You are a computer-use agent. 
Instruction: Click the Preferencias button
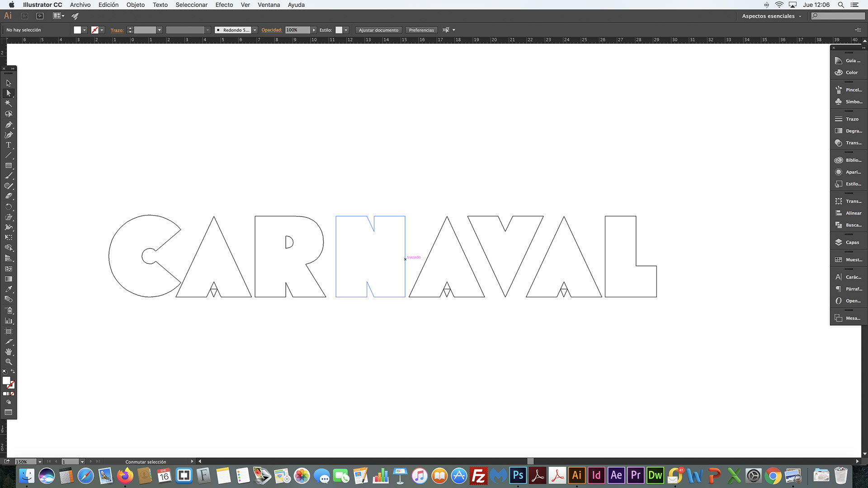[421, 30]
